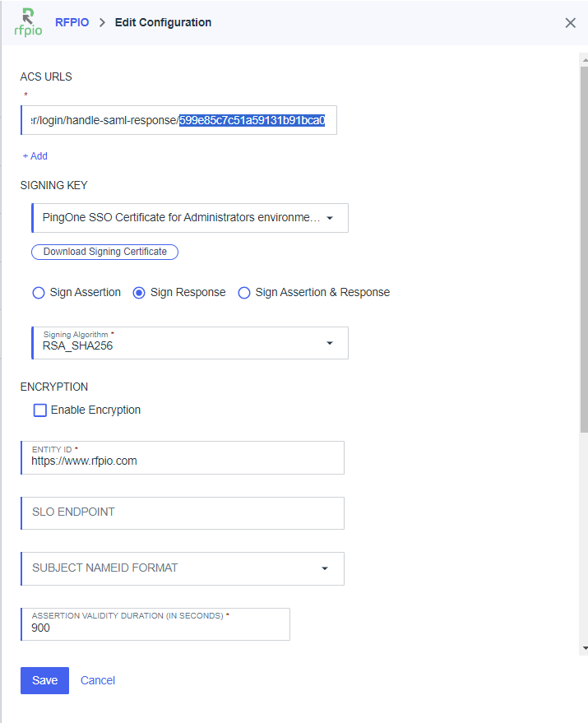The width and height of the screenshot is (588, 723).
Task: Click Download Signing Certificate button
Action: pyautogui.click(x=104, y=252)
